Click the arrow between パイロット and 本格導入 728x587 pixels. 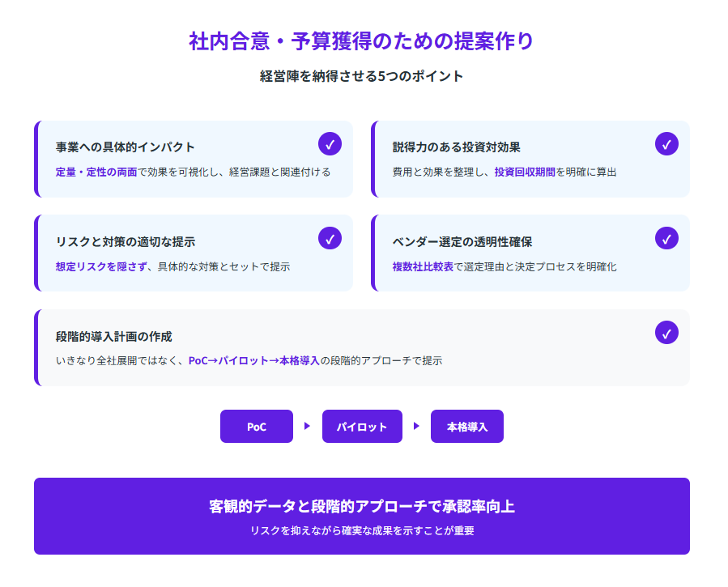tap(416, 427)
